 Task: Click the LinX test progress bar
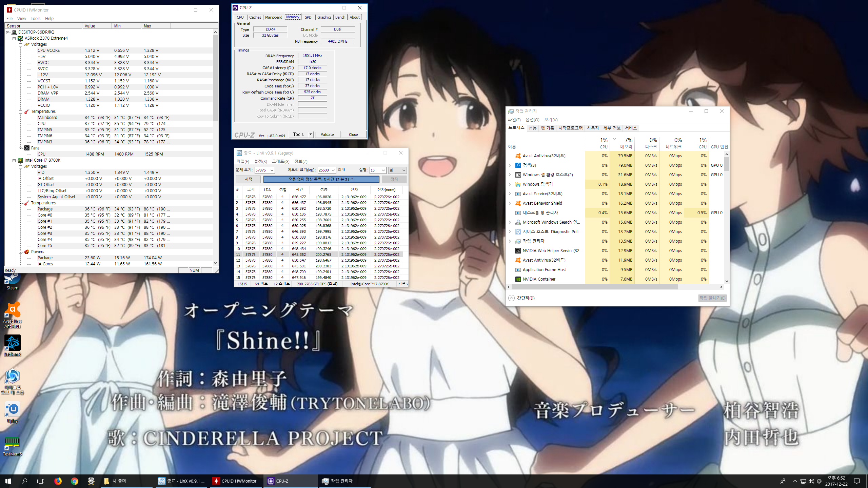pyautogui.click(x=321, y=179)
